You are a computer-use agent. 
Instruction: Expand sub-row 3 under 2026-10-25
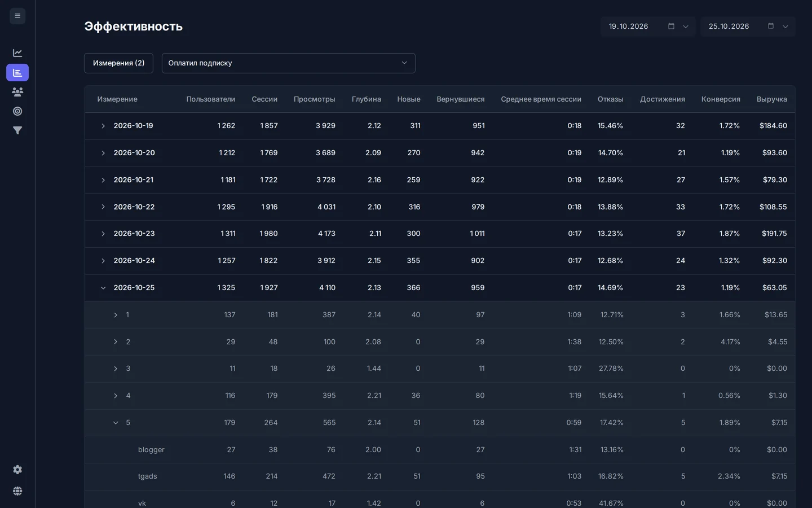[x=116, y=369]
